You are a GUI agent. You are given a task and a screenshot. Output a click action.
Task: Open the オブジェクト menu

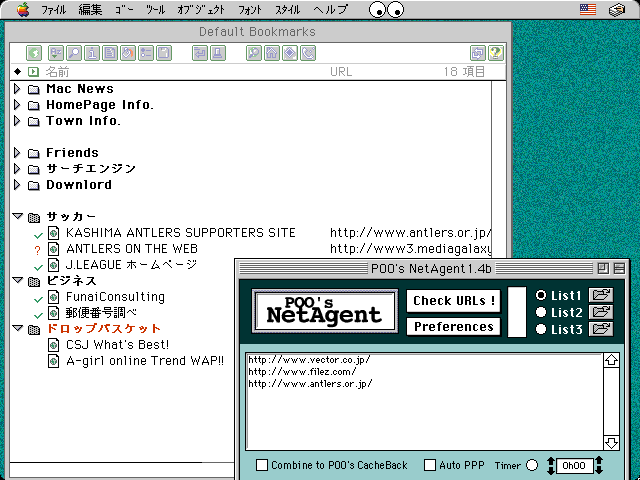201,10
